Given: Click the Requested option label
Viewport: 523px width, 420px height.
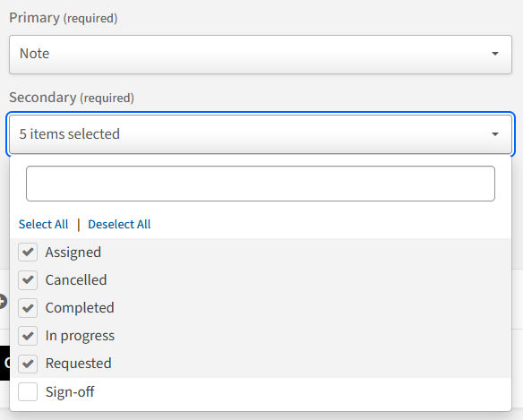Looking at the screenshot, I should point(79,364).
